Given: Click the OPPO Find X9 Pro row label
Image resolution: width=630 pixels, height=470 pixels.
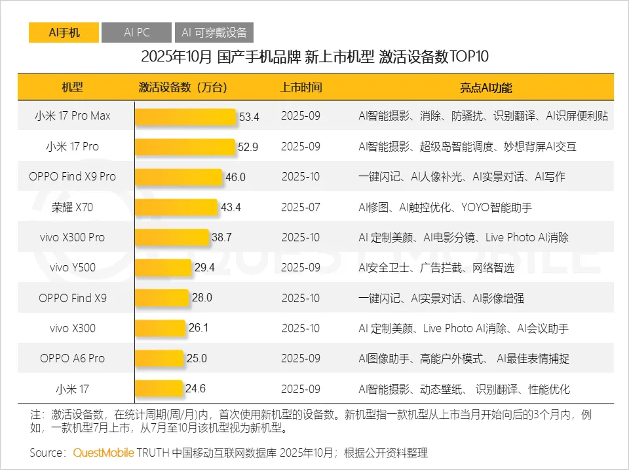Looking at the screenshot, I should (72, 176).
